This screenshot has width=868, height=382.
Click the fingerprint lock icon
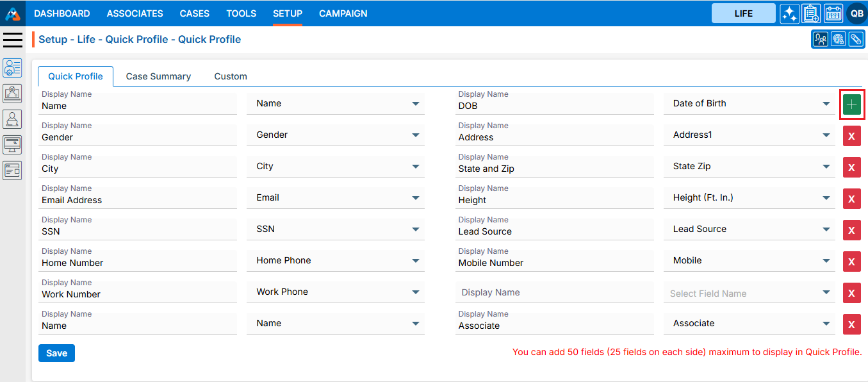pyautogui.click(x=838, y=39)
